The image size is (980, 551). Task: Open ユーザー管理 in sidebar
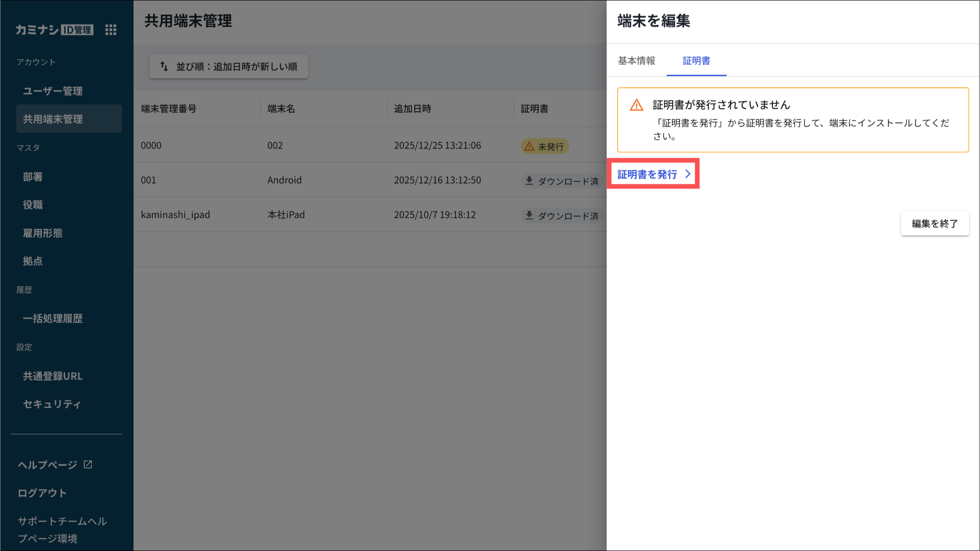[x=53, y=91]
